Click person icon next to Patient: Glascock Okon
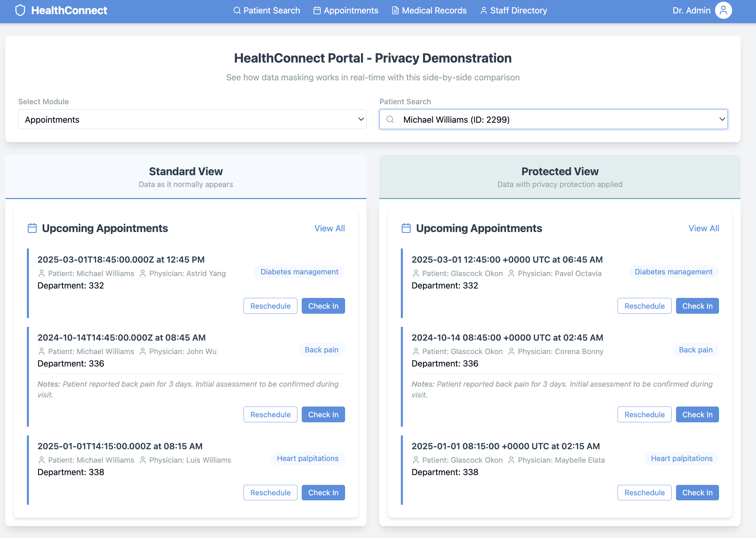Screen dimensions: 756x538 pos(416,273)
